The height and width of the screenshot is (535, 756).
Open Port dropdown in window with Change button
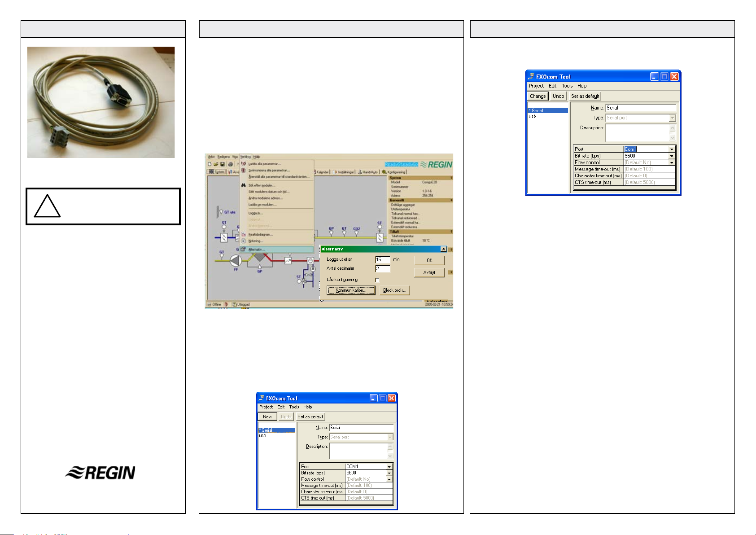(x=672, y=149)
